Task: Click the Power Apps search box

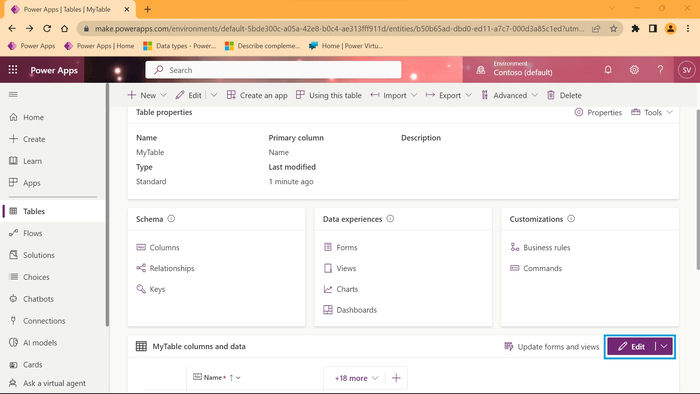Action: click(273, 70)
